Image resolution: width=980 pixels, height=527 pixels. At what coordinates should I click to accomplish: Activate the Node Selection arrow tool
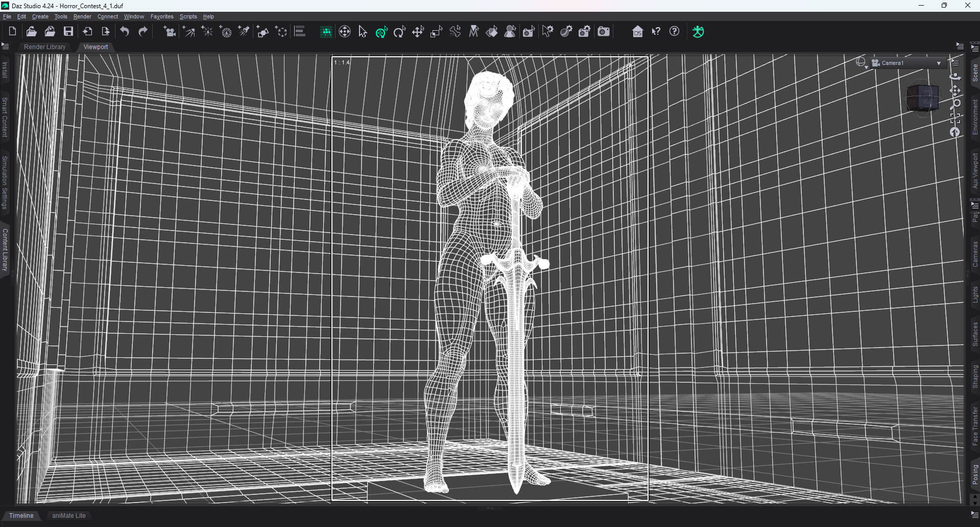click(x=363, y=32)
